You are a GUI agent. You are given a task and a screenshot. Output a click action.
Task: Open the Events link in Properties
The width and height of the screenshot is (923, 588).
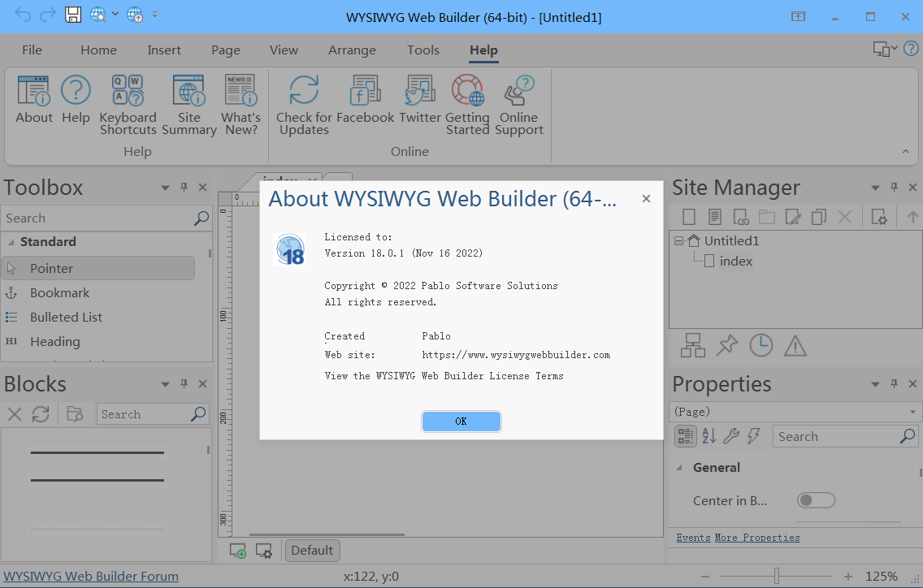tap(693, 538)
